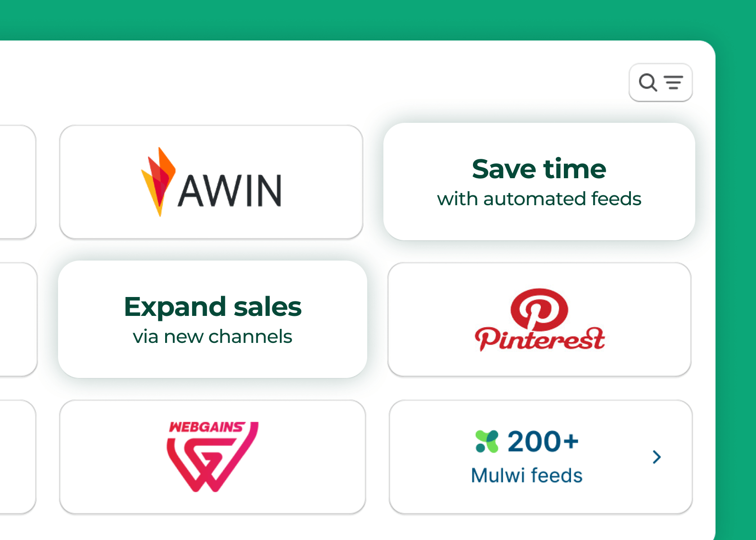Open the Save time card heading
Viewport: 756px width, 540px height.
pyautogui.click(x=539, y=169)
